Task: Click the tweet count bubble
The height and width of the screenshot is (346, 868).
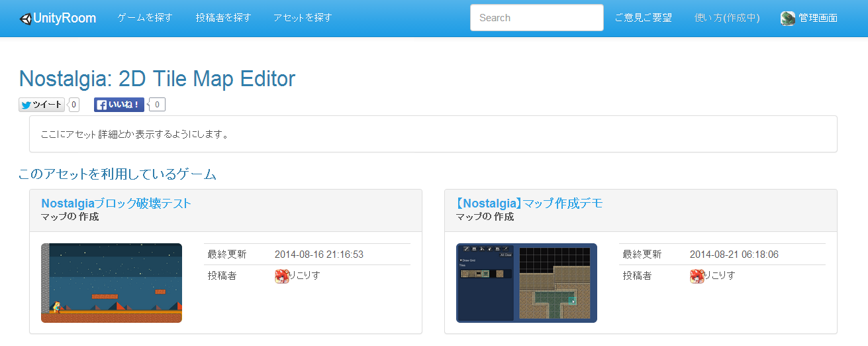Action: pos(73,105)
